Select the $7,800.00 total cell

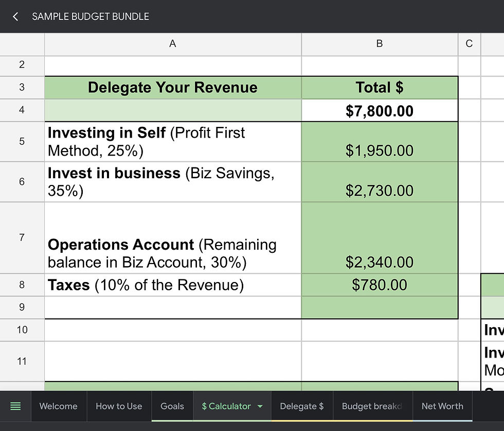point(380,110)
